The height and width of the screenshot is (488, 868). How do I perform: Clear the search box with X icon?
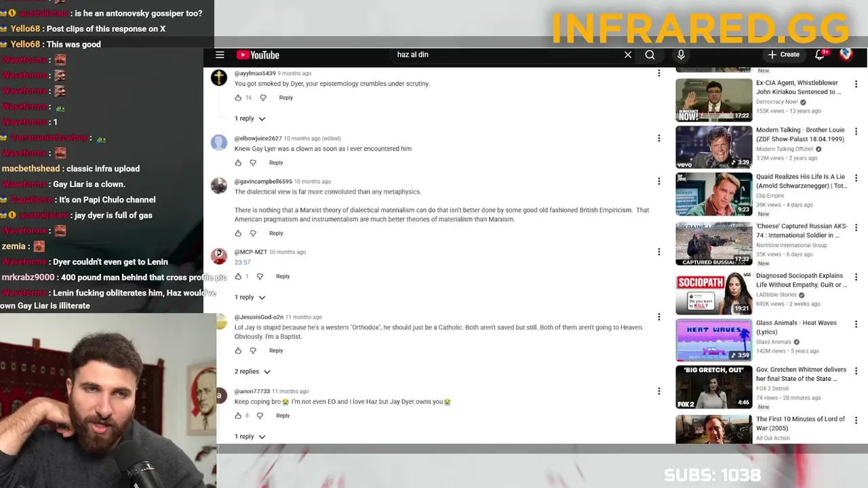tap(628, 55)
